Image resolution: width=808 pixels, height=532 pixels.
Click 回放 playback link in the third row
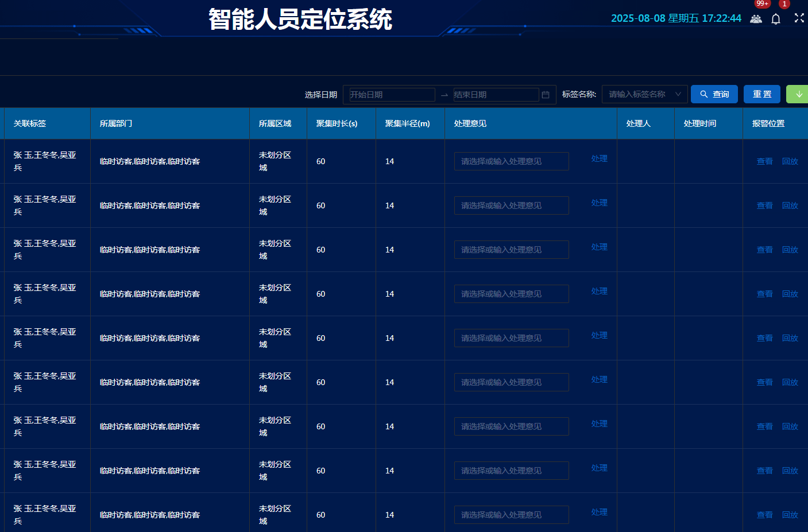790,249
